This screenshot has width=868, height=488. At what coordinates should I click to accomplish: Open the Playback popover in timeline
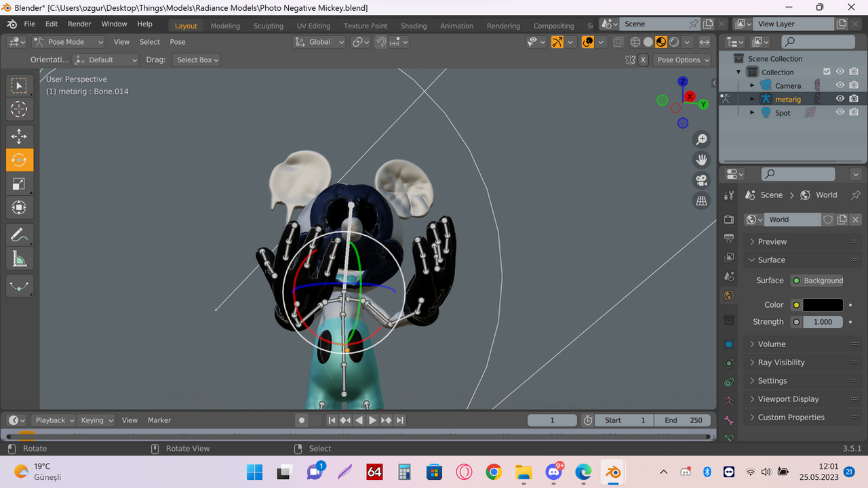pyautogui.click(x=54, y=420)
